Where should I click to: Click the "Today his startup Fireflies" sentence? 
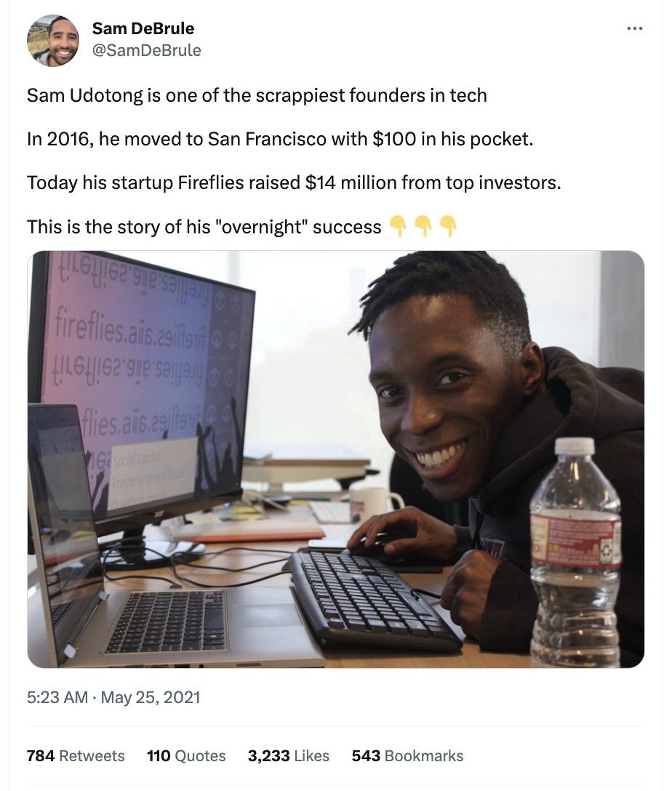[294, 182]
